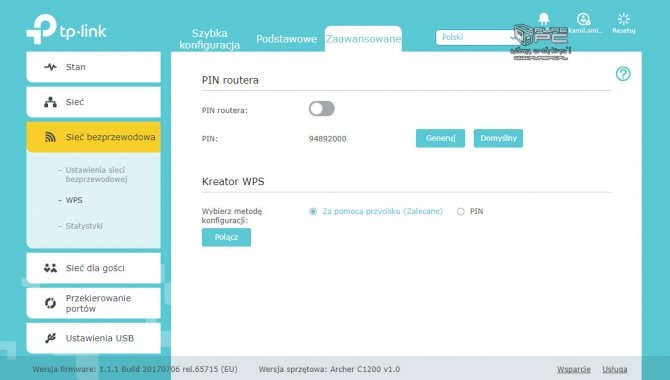Click the USB settings icon
This screenshot has height=380, width=670.
50,338
